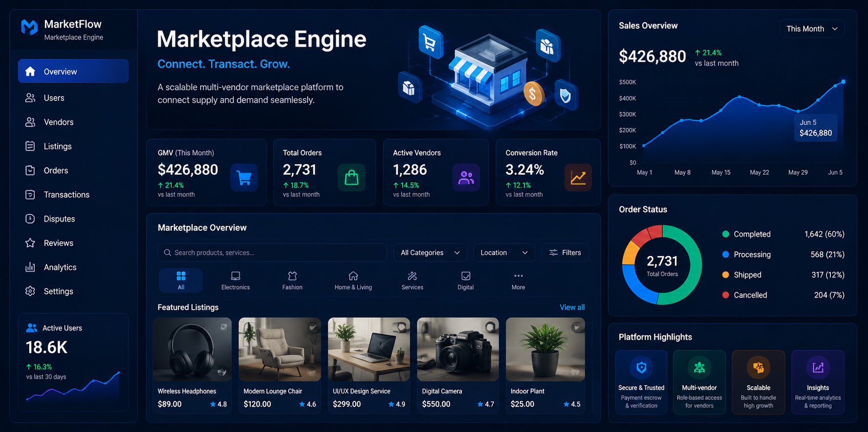Open the Analytics bar chart icon
The width and height of the screenshot is (868, 432).
(30, 267)
